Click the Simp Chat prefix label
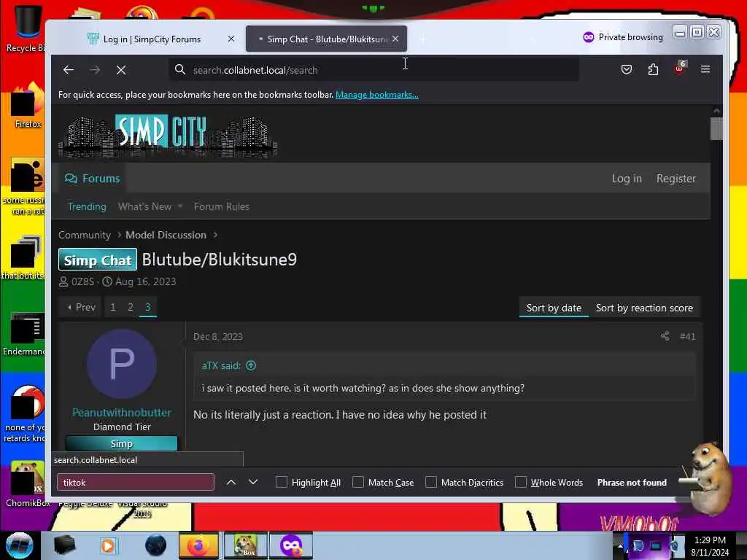The width and height of the screenshot is (747, 560). (x=98, y=260)
